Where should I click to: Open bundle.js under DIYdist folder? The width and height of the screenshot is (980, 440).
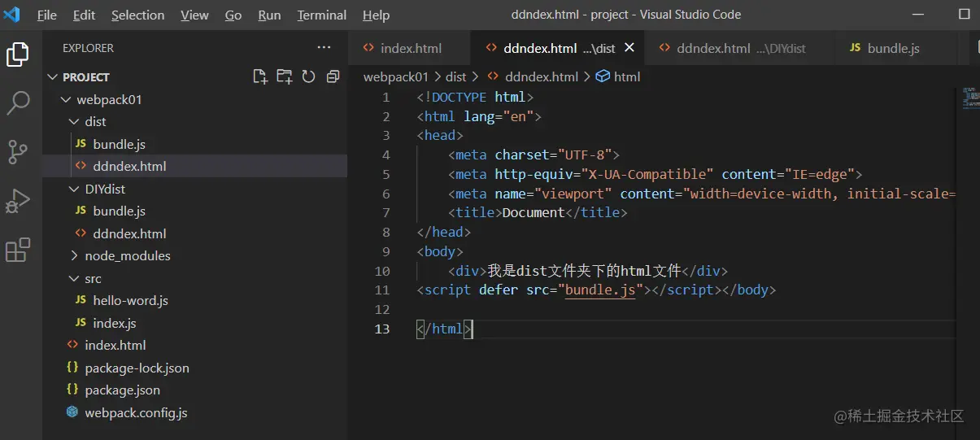click(195, 211)
